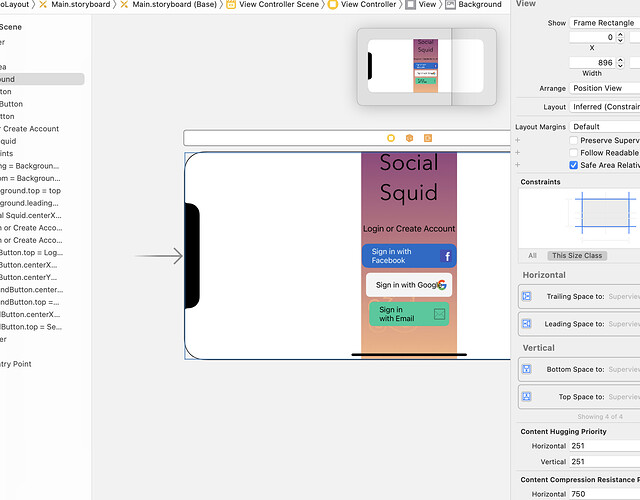The image size is (640, 500).
Task: Select the 'Button.top = Log...' constraint row
Action: tap(42, 252)
